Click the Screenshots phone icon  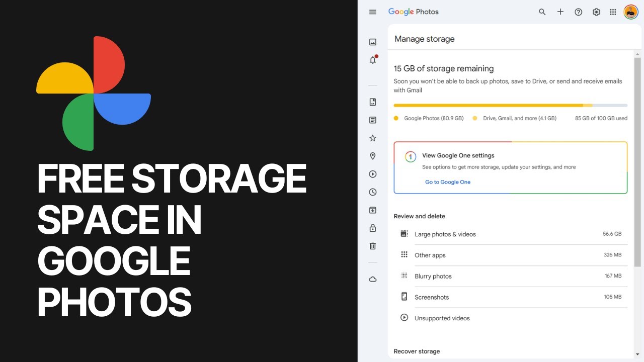404,297
